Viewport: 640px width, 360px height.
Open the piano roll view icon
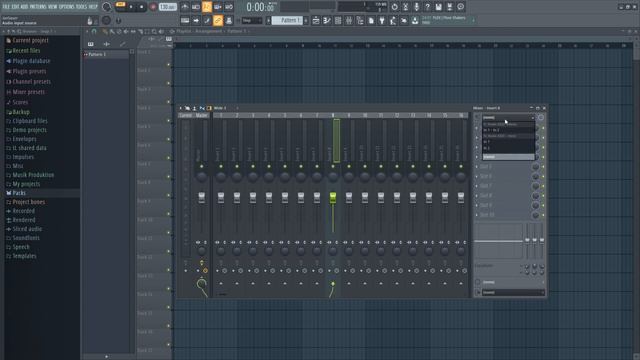[x=327, y=20]
